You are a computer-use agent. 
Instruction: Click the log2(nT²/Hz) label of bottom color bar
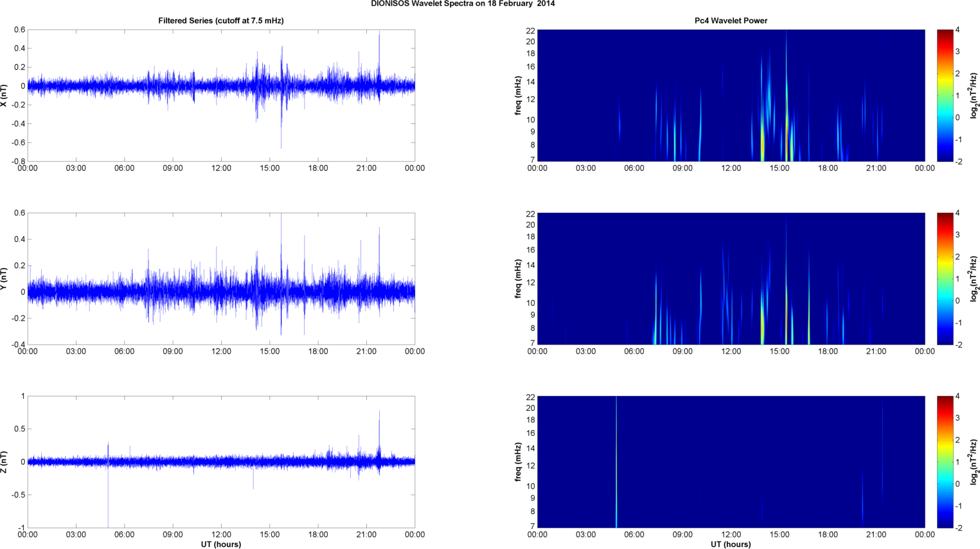tap(974, 462)
